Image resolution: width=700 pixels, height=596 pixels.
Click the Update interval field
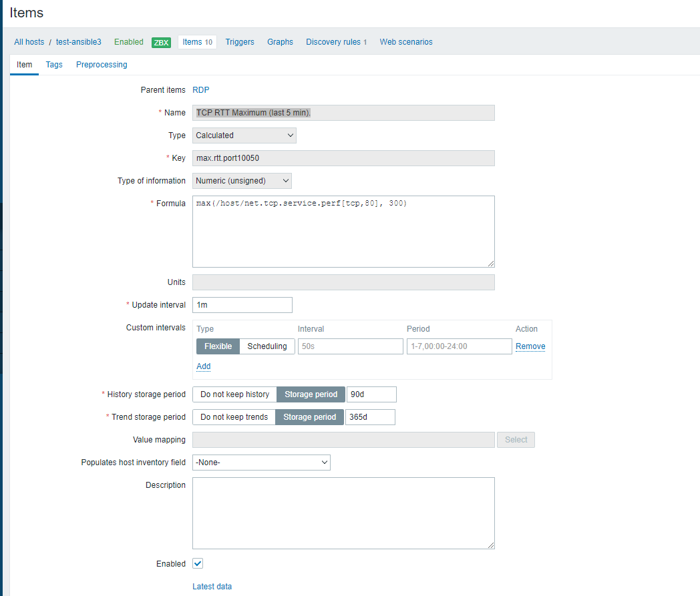click(242, 305)
